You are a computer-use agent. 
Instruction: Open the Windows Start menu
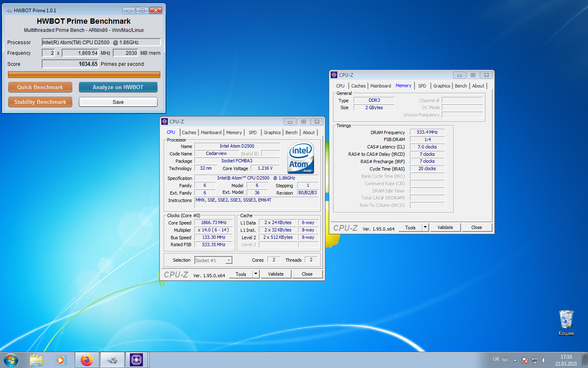tap(11, 360)
